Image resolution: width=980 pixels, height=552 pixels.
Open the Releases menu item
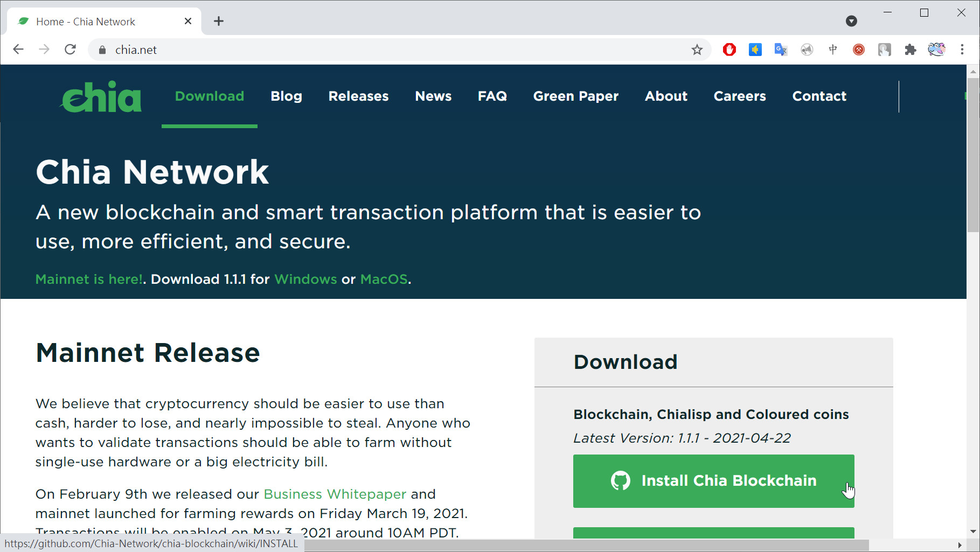pos(358,96)
